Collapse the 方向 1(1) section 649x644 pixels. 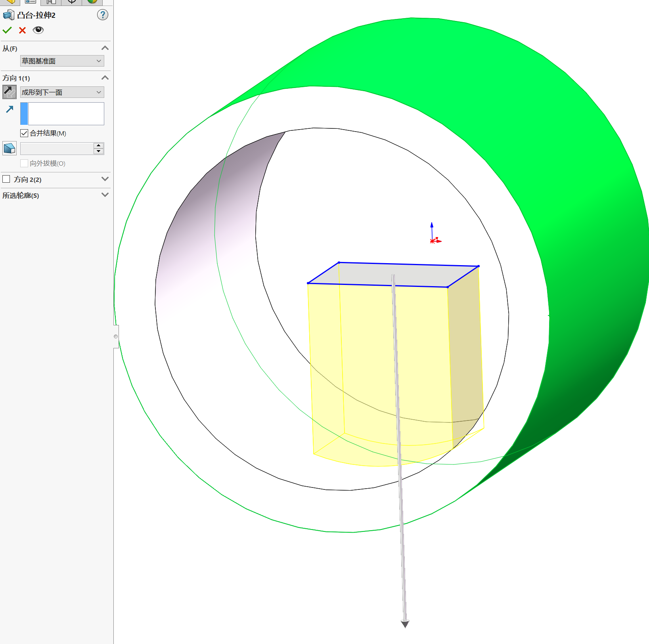tap(105, 78)
